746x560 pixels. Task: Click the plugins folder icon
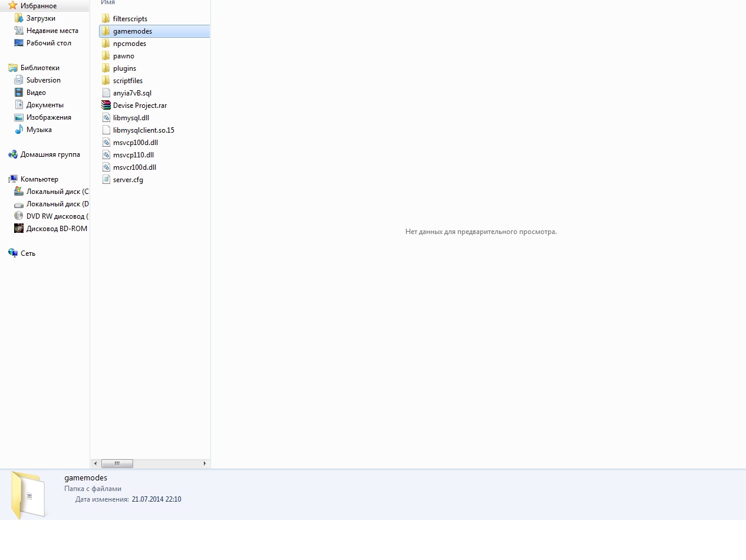106,68
